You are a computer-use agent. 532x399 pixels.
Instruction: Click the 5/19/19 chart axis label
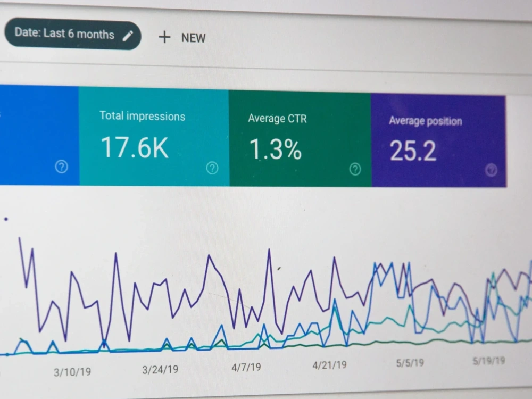pyautogui.click(x=489, y=361)
